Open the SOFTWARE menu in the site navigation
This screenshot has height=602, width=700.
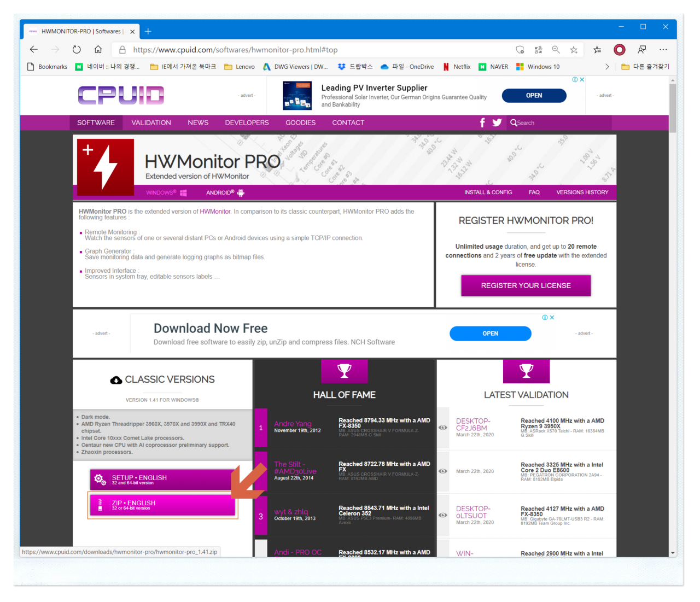pos(96,122)
